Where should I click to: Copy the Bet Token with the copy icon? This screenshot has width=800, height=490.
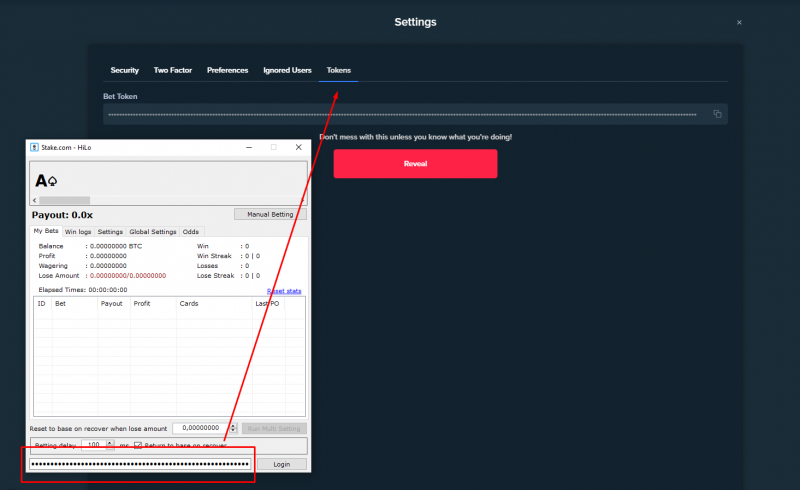point(717,114)
